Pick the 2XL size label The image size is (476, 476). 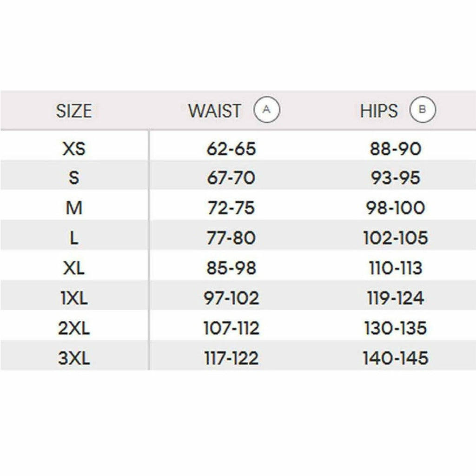point(74,328)
